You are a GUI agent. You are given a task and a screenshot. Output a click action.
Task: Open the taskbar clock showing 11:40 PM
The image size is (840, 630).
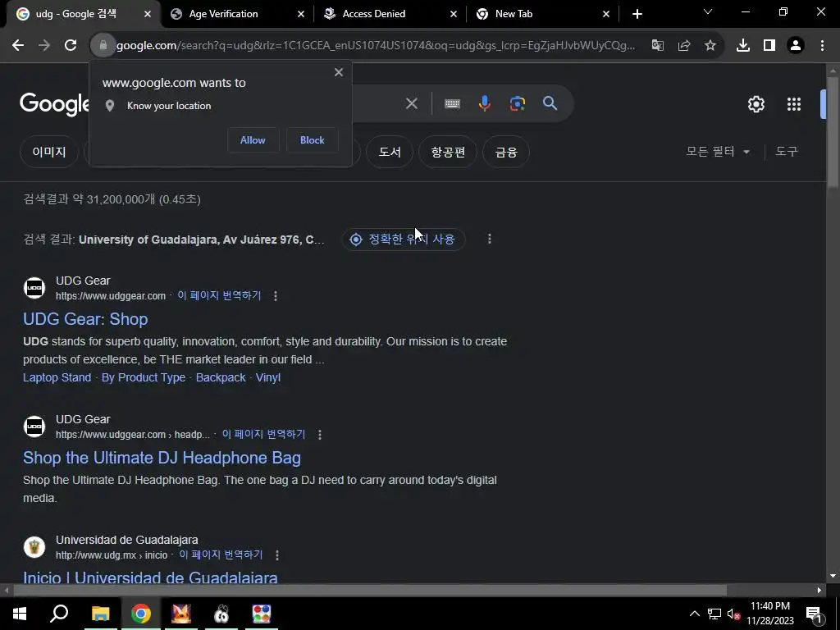click(769, 614)
